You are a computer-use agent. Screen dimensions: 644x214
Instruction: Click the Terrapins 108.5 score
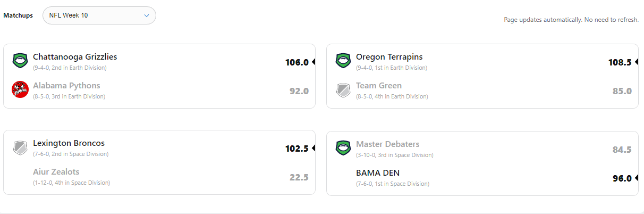coord(620,62)
